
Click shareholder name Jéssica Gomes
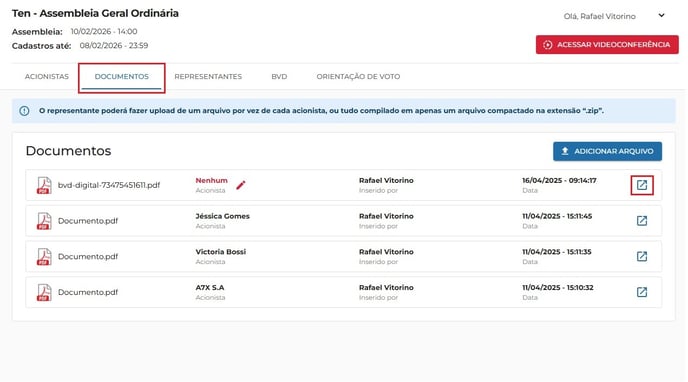[222, 216]
